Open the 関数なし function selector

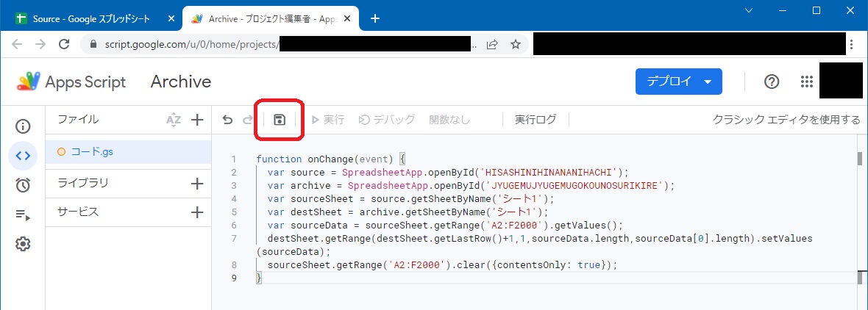pos(449,119)
